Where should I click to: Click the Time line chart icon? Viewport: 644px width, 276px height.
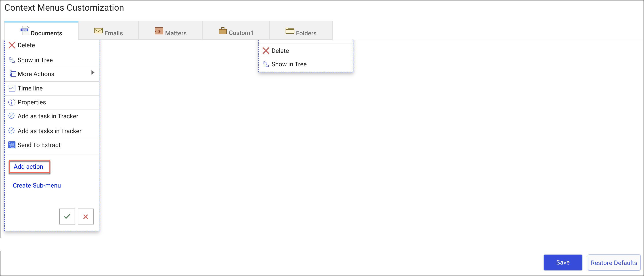point(11,88)
